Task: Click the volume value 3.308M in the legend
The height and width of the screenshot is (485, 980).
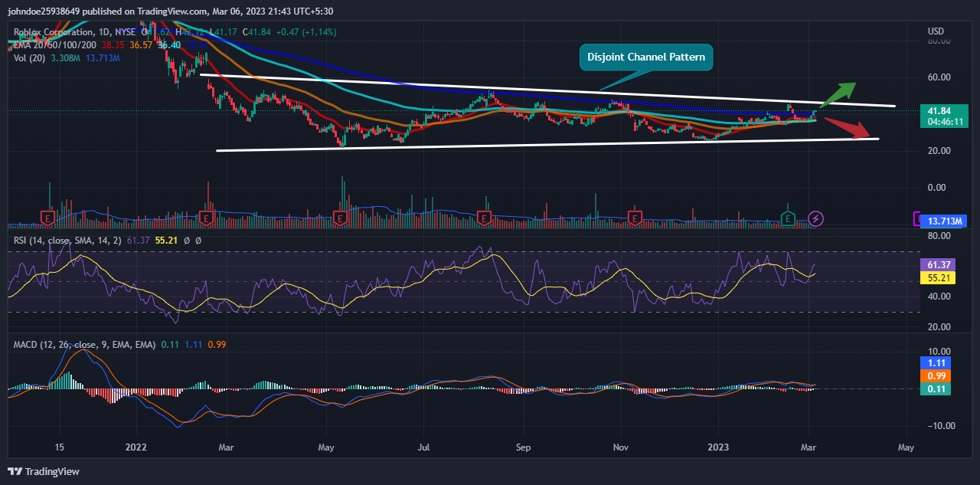Action: click(67, 58)
